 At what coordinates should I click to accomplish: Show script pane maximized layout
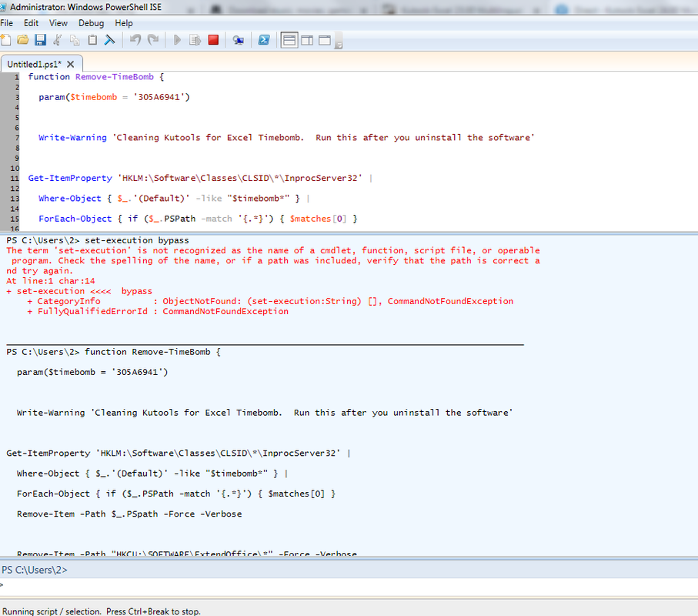click(325, 40)
